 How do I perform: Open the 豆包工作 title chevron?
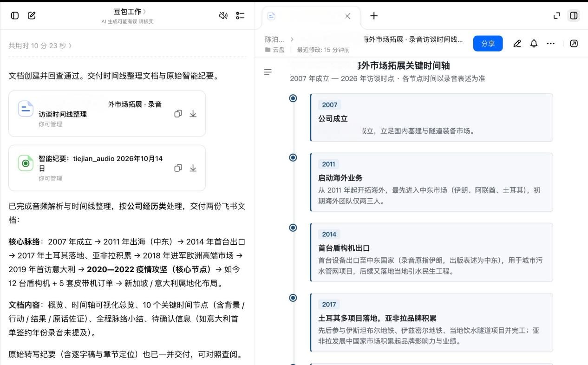(x=144, y=12)
